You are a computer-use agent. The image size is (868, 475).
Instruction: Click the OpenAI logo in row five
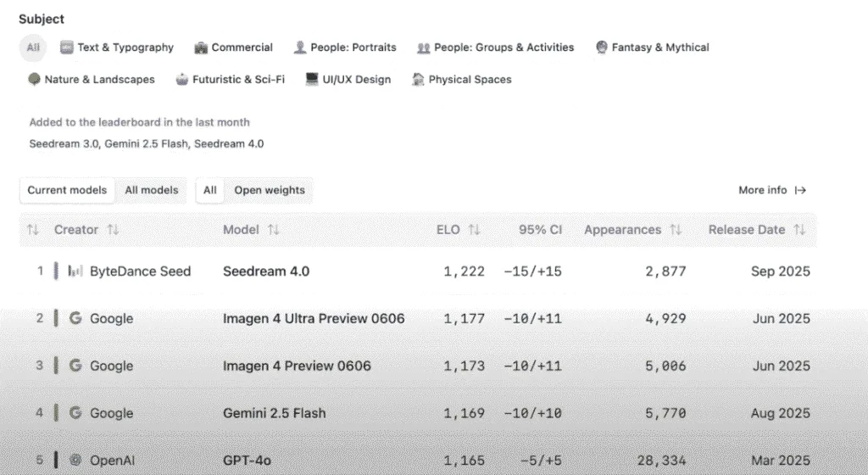pos(75,461)
